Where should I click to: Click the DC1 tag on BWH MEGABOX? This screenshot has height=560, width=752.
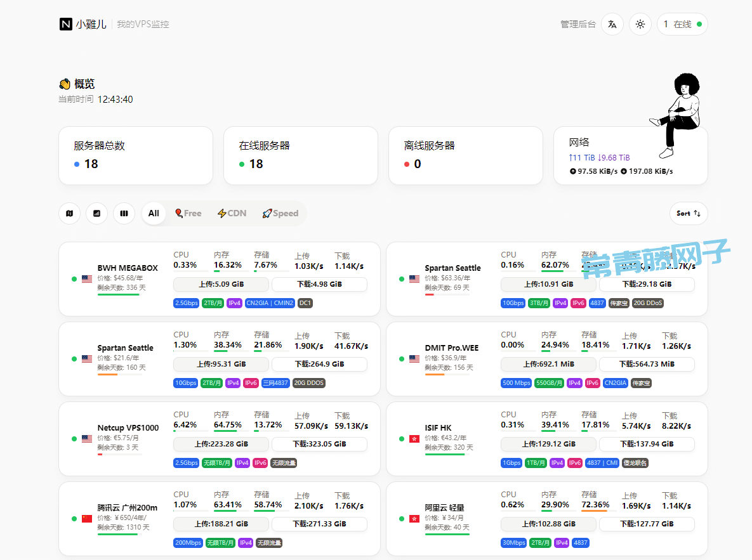pos(305,303)
